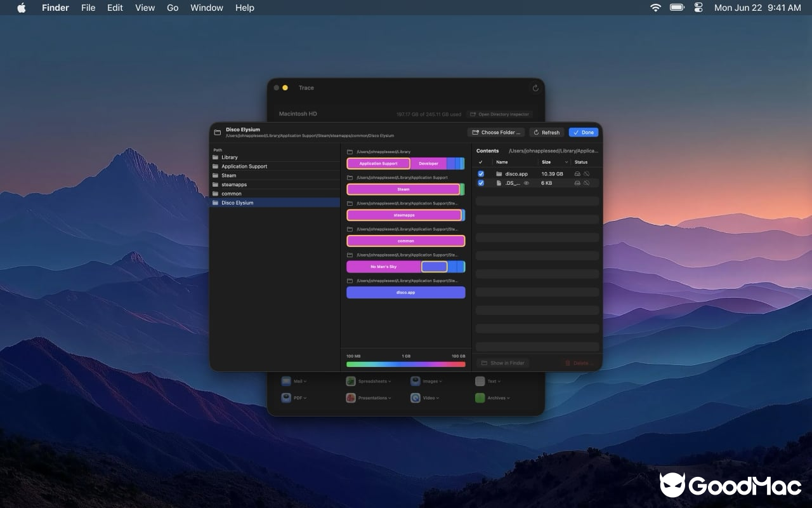The width and height of the screenshot is (812, 508).
Task: Click the drive status icon in .DS_ row
Action: pos(577,183)
